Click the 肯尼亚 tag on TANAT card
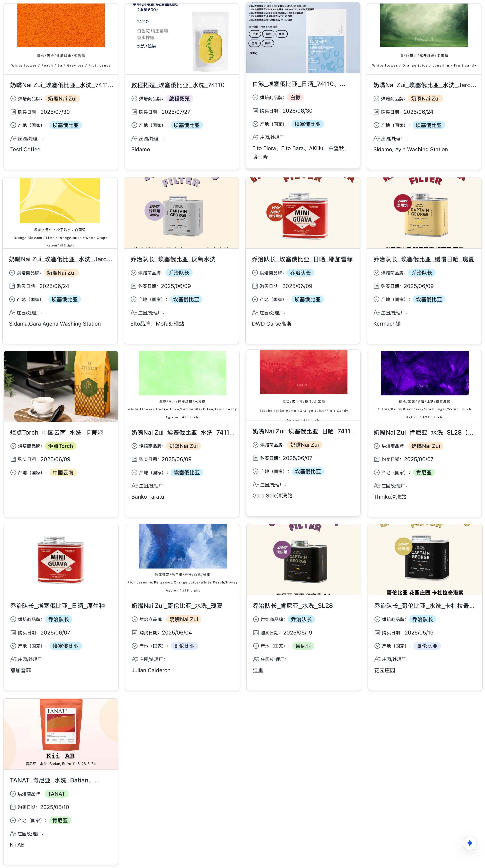The width and height of the screenshot is (485, 868). (x=60, y=820)
